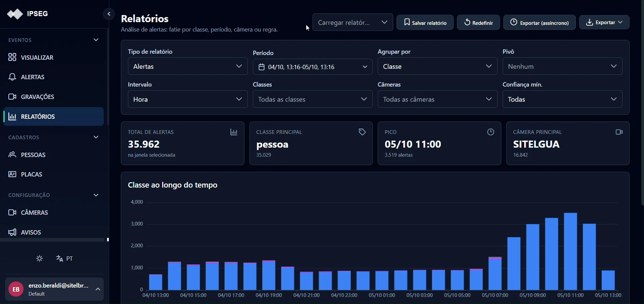Click the Visualizar grid icon
Image resolution: width=644 pixels, height=304 pixels.
pyautogui.click(x=12, y=57)
